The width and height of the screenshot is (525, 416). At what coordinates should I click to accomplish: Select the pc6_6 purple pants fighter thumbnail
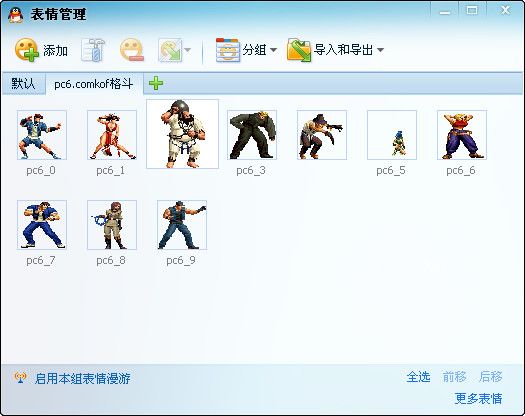pos(462,135)
